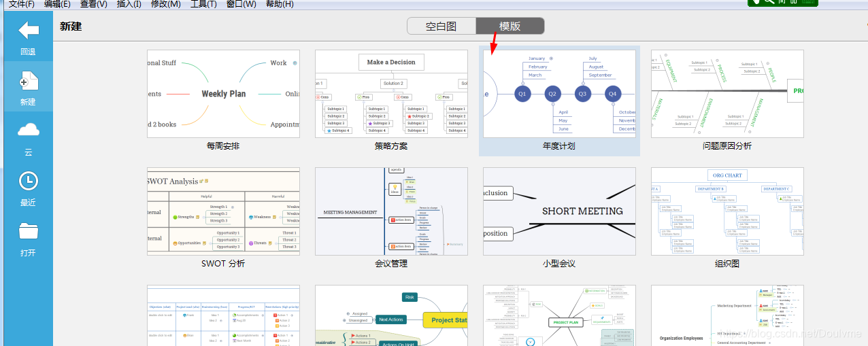Open the 文件(F) menu
The width and height of the screenshot is (868, 346).
pos(21,4)
